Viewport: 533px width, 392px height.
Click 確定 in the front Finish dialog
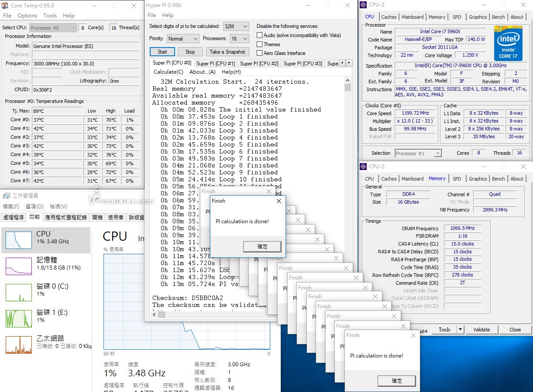click(x=262, y=247)
